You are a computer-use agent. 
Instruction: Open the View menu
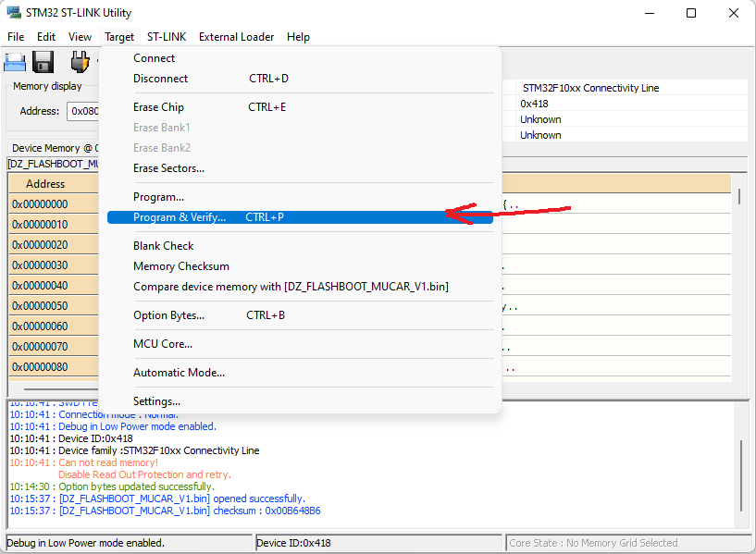click(80, 37)
